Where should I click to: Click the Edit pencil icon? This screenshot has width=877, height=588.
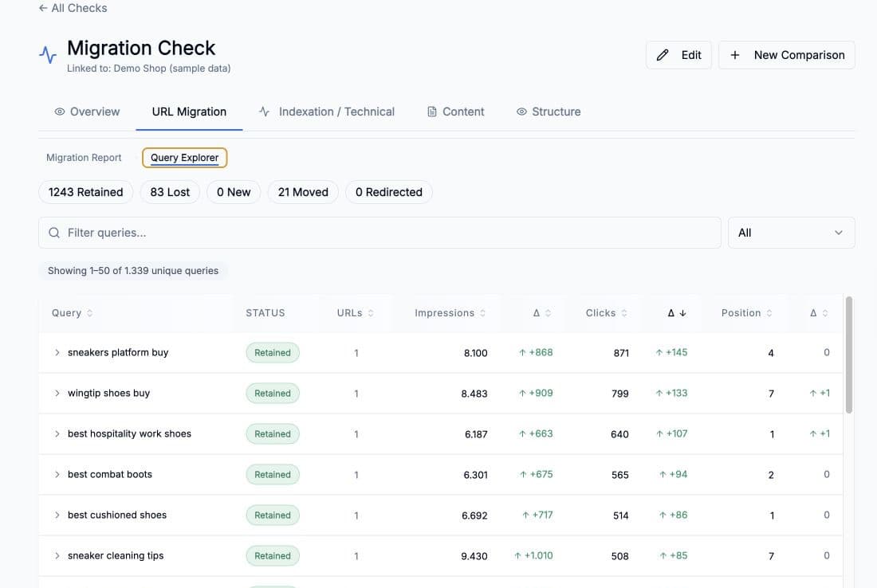663,55
